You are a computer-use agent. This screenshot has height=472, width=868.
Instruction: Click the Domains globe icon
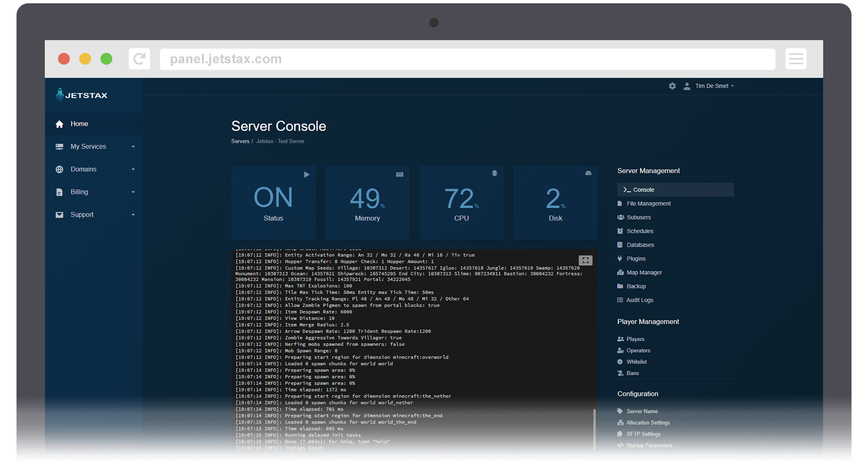(x=59, y=169)
